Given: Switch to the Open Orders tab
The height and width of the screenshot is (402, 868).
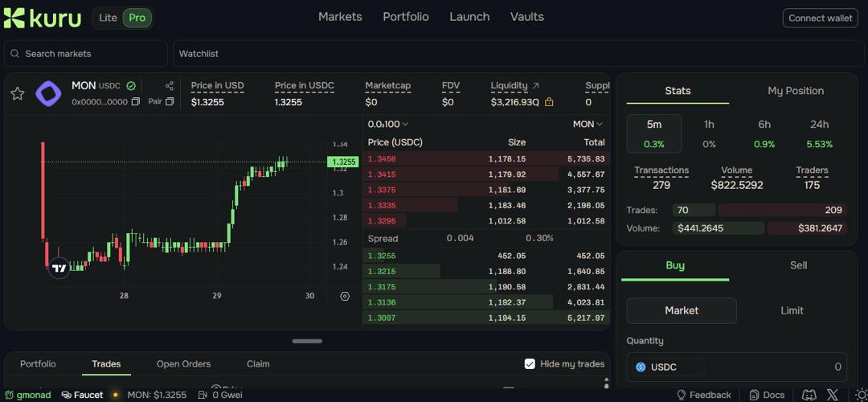Looking at the screenshot, I should tap(183, 364).
